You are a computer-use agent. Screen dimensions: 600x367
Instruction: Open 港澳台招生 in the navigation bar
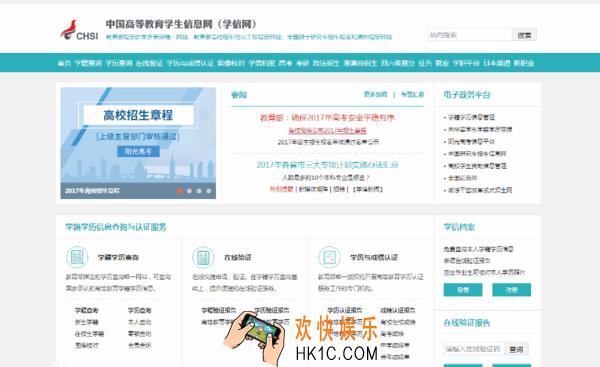pos(360,63)
